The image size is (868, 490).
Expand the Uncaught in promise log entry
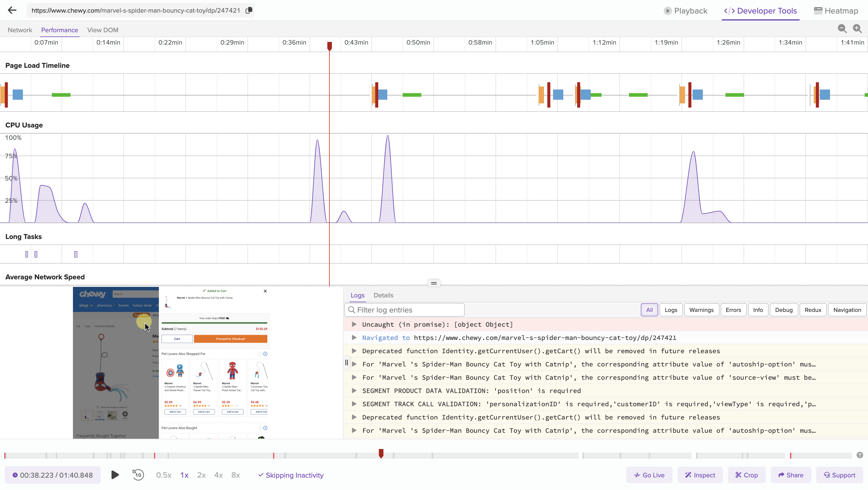coord(354,325)
